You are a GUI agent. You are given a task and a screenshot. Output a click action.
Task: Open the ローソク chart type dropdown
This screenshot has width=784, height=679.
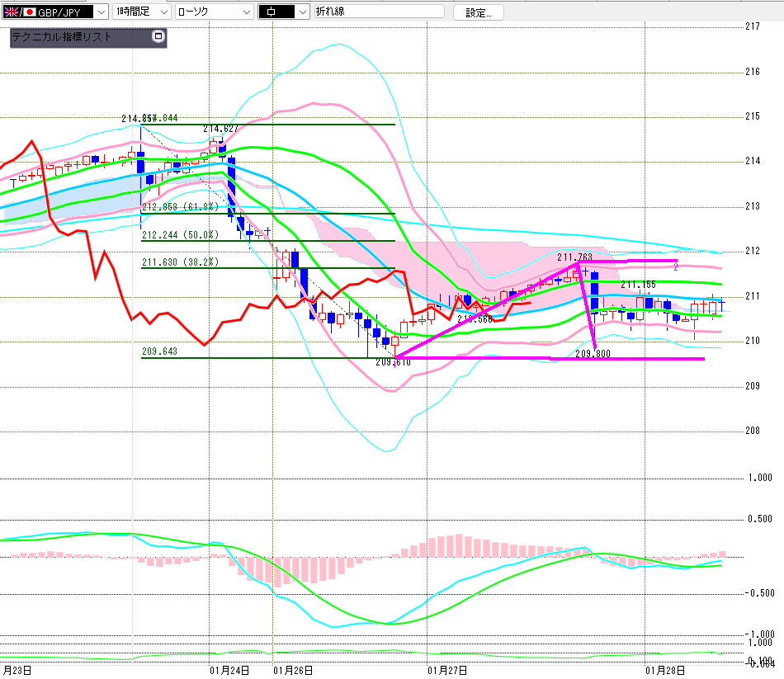(x=246, y=12)
